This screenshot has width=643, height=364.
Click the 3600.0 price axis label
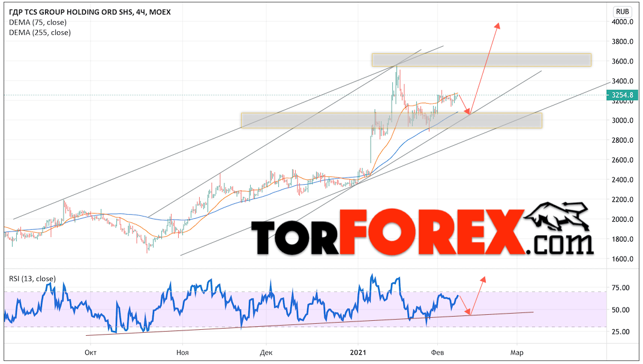click(623, 61)
